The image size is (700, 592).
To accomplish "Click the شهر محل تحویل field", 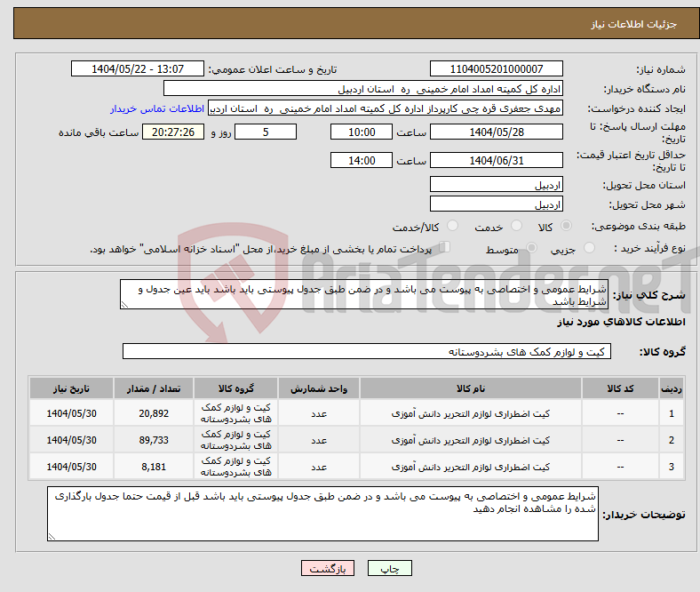I will tap(496, 204).
